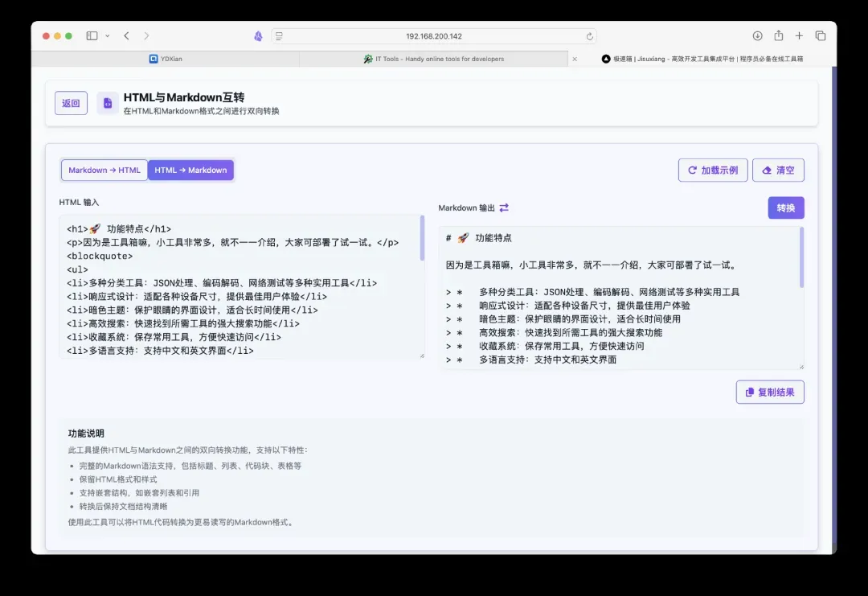The height and width of the screenshot is (596, 868).
Task: Show tab overview icon
Action: click(820, 36)
